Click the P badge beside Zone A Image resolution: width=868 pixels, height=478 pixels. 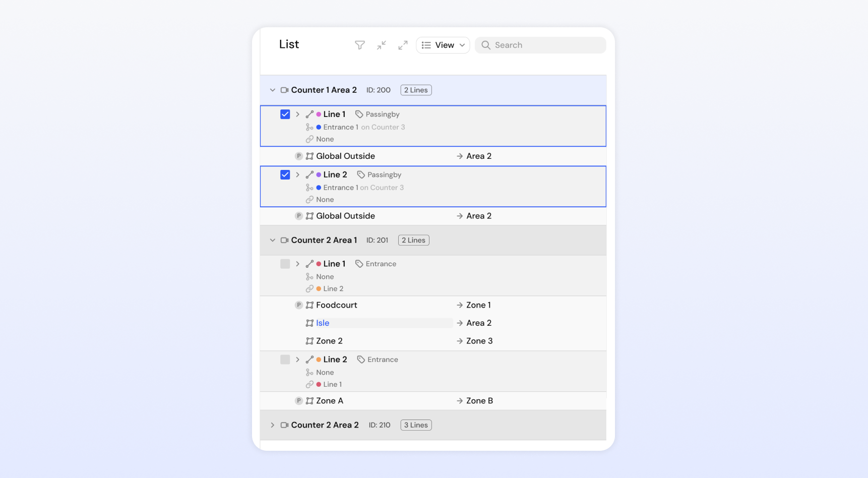(x=299, y=401)
